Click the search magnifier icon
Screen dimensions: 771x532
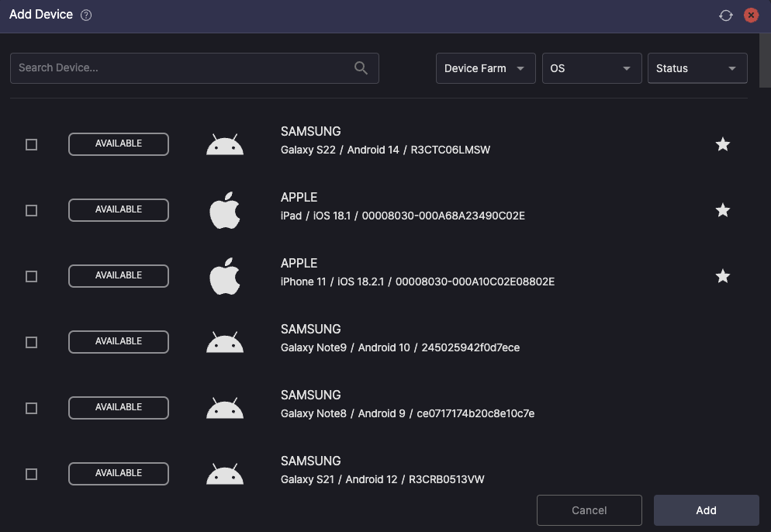pyautogui.click(x=361, y=68)
